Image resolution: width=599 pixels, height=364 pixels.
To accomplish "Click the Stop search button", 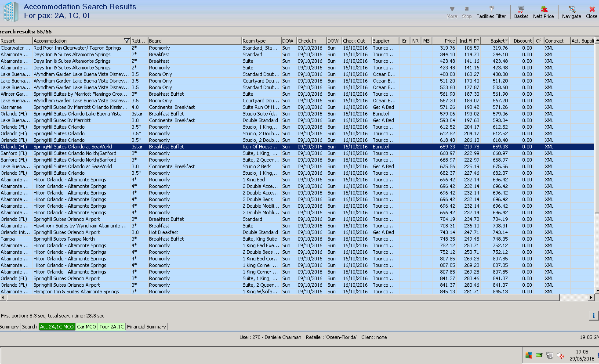I will [x=467, y=12].
